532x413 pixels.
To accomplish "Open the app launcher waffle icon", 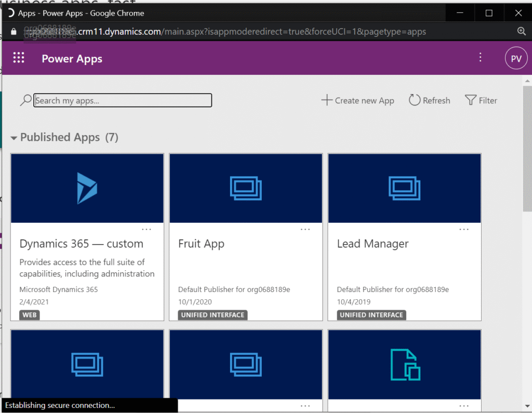I will [19, 58].
